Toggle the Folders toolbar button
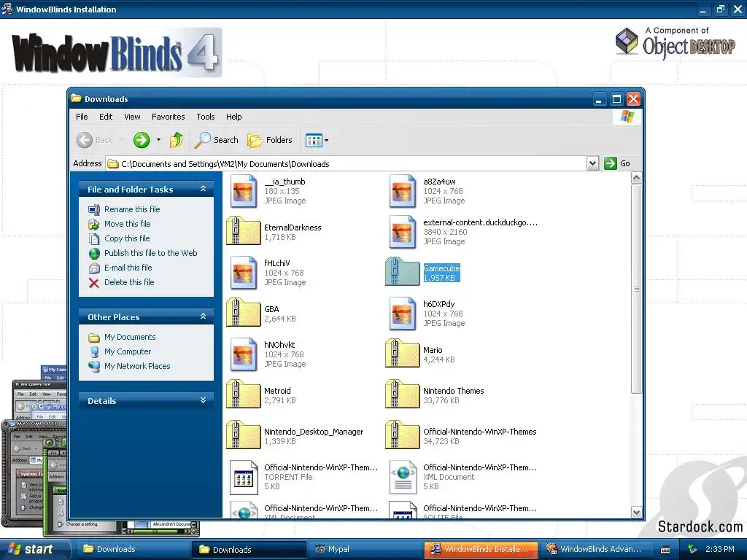 (270, 140)
